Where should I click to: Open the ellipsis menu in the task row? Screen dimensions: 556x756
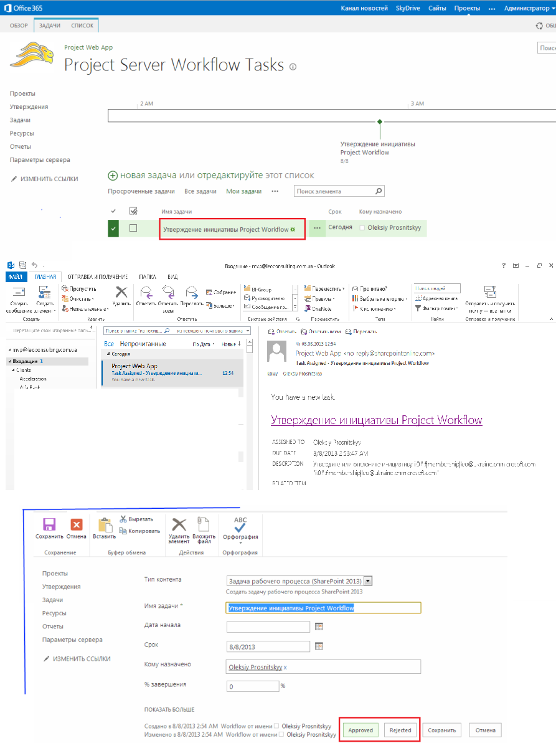click(x=317, y=229)
